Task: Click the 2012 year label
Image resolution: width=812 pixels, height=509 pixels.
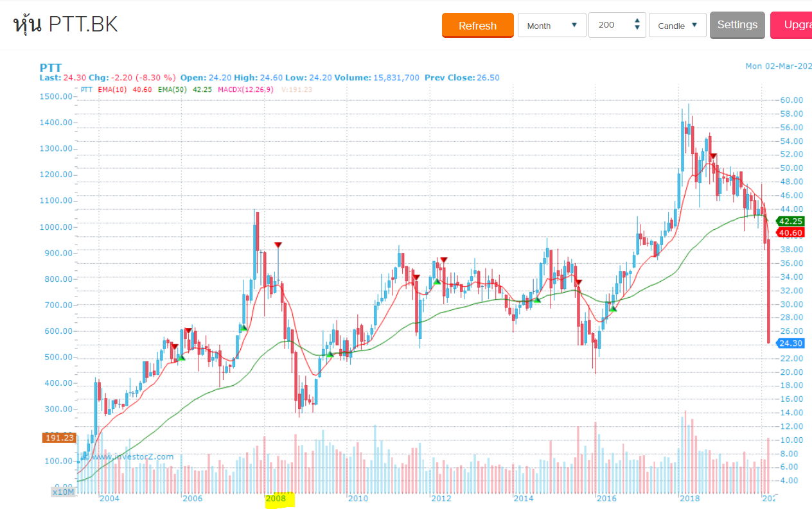Action: pos(441,499)
